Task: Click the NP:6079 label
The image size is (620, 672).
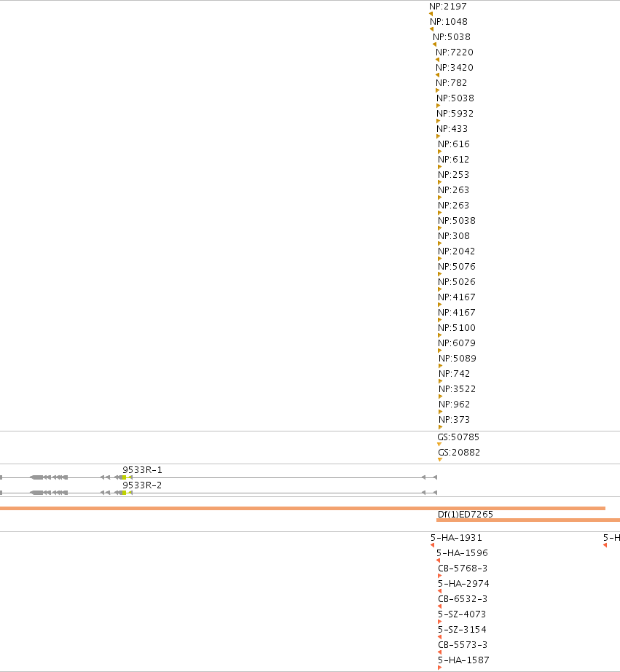Action: pyautogui.click(x=457, y=343)
